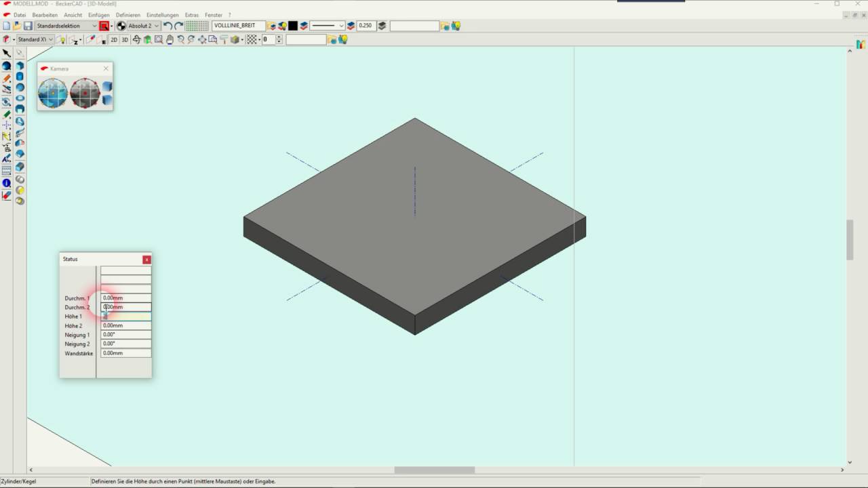The height and width of the screenshot is (488, 868).
Task: Activate the zoom window magnifier tool
Action: tap(159, 39)
